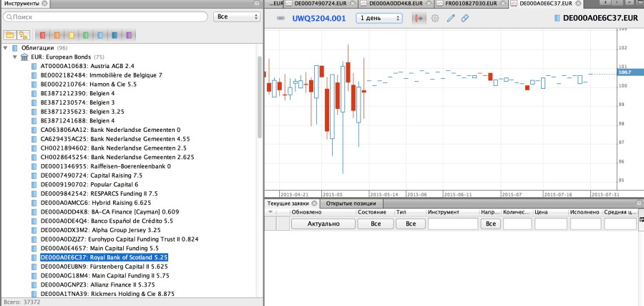Collapse the Облигации tree node
The height and width of the screenshot is (306, 644).
click(x=6, y=48)
